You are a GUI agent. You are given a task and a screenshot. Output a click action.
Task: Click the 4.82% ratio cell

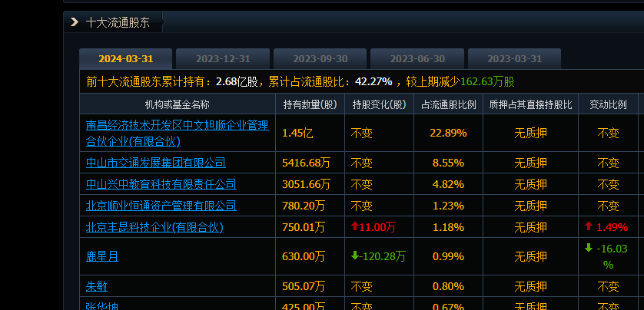pyautogui.click(x=448, y=184)
